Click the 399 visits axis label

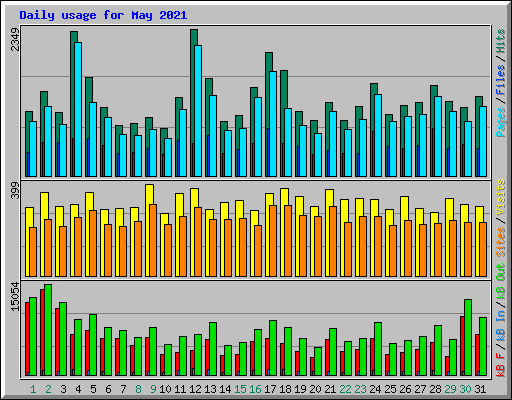tap(15, 190)
